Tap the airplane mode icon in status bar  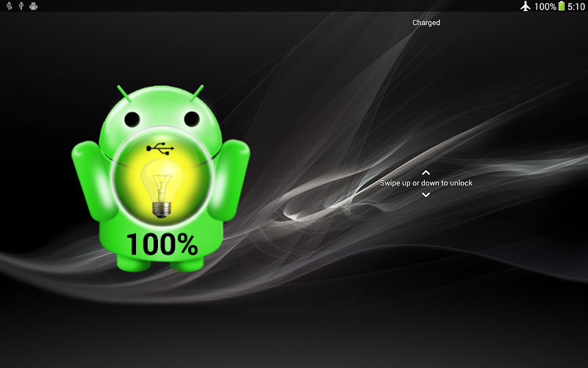coord(526,6)
